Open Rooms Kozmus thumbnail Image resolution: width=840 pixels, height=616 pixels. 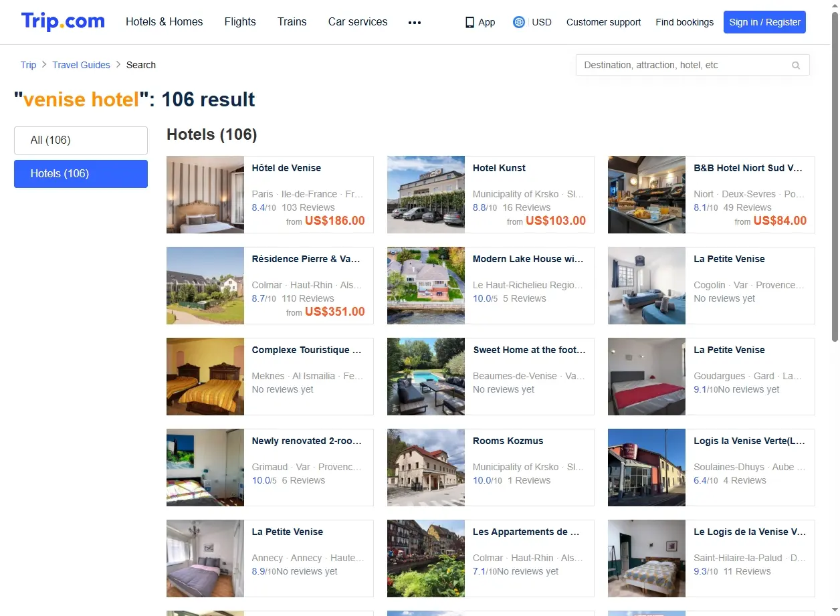click(x=426, y=468)
